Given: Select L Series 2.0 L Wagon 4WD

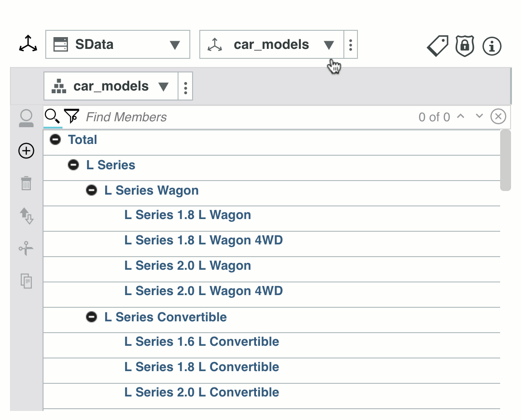Looking at the screenshot, I should pyautogui.click(x=203, y=291).
